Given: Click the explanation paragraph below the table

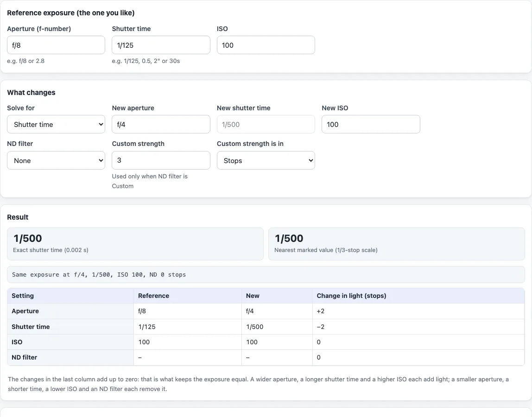Looking at the screenshot, I should [258, 384].
